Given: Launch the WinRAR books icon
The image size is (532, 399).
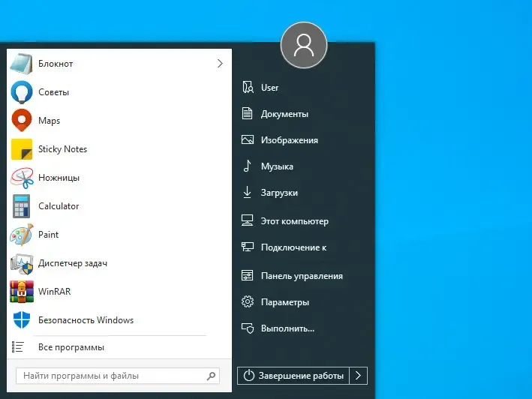Looking at the screenshot, I should (22, 292).
